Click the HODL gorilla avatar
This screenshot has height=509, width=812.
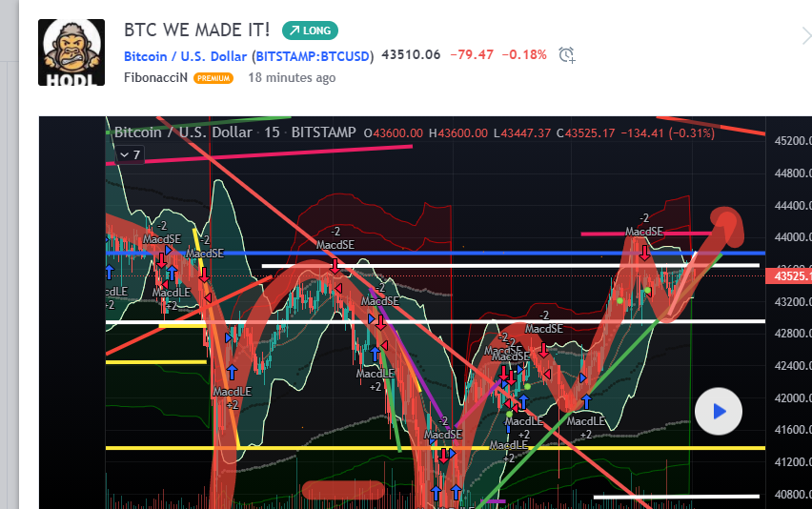coord(71,52)
